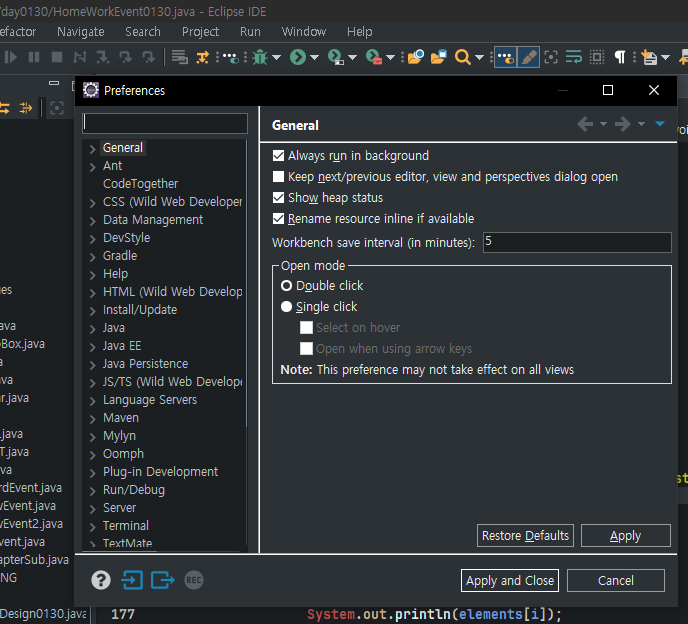
Task: Click the Open Type folder icon
Action: click(416, 57)
